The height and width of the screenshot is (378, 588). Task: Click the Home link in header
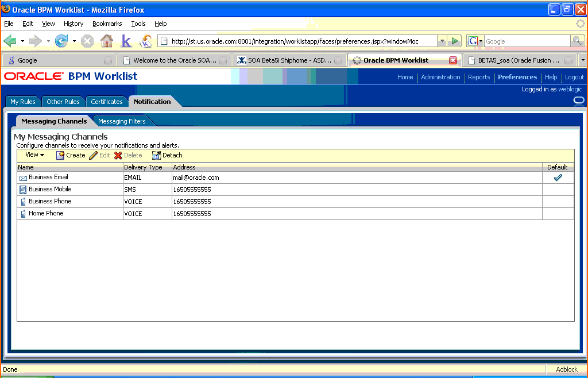[405, 77]
